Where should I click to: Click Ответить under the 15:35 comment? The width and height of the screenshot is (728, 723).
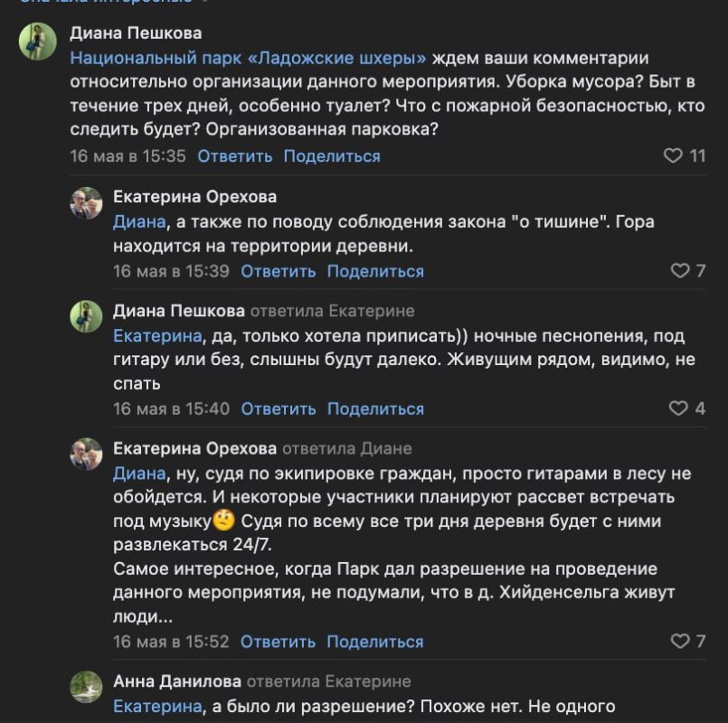coord(234,156)
